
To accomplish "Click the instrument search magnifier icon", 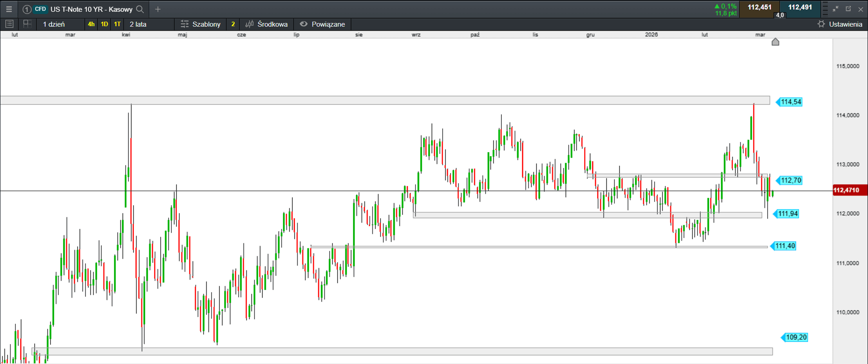I will pos(140,9).
